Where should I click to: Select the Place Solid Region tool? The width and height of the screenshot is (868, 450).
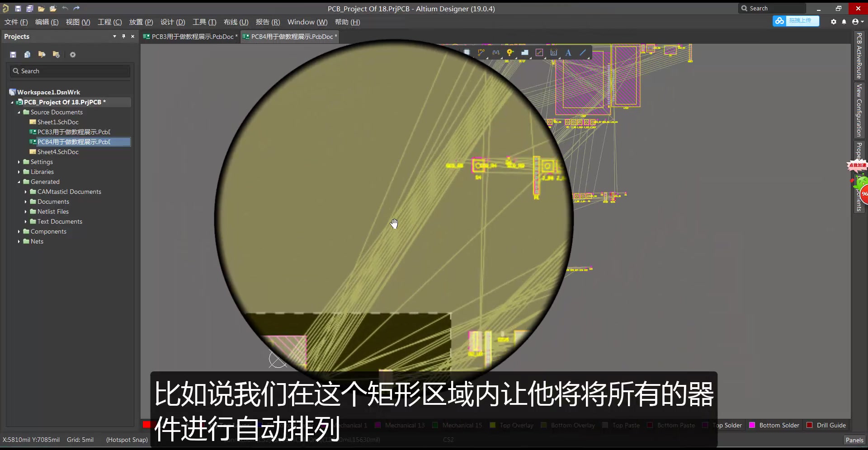tap(525, 53)
